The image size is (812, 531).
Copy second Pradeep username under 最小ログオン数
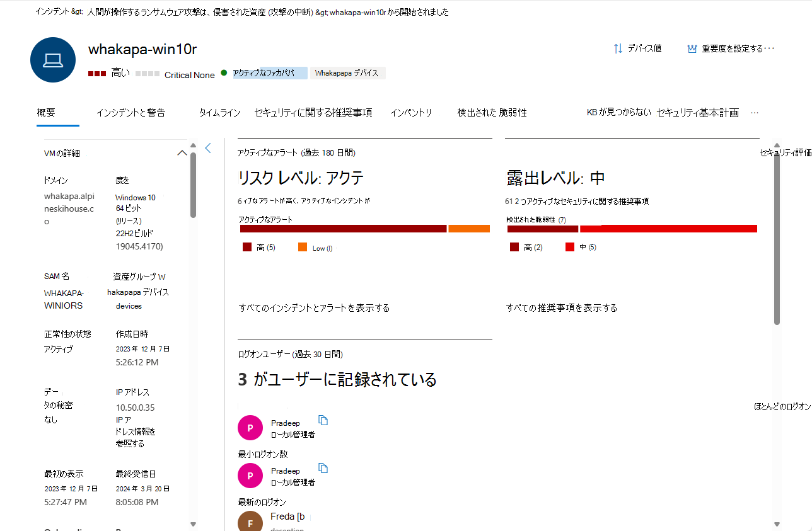(x=323, y=468)
